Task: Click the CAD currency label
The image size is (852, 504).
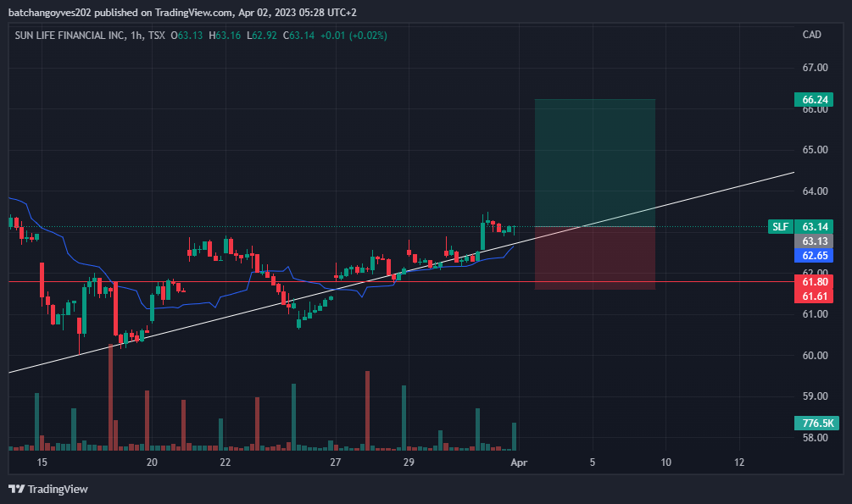Action: [812, 34]
